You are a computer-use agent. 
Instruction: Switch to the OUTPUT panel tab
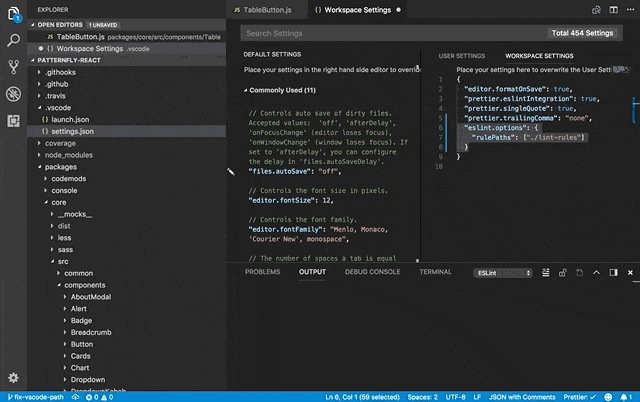coord(312,272)
